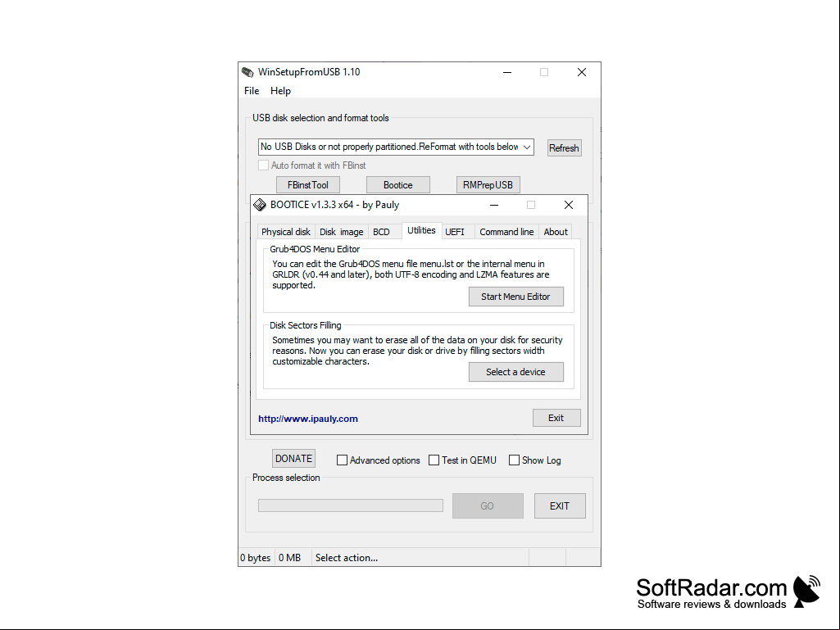Click the WinSetupFromUSB title bar icon
The image size is (840, 630).
(247, 72)
